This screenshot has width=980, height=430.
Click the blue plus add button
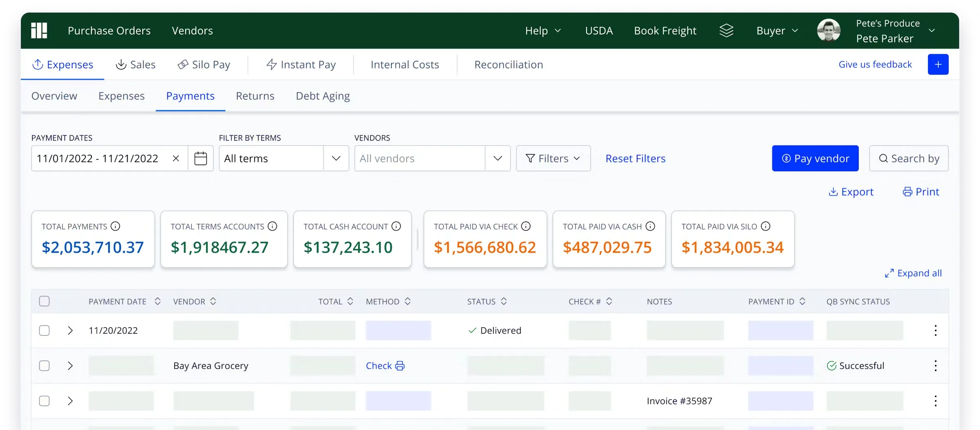(x=938, y=65)
